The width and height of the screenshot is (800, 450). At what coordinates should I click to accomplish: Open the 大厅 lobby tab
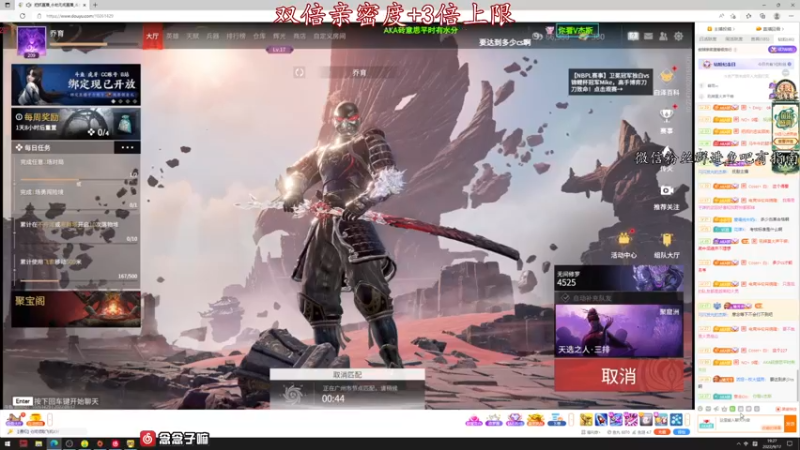(153, 36)
